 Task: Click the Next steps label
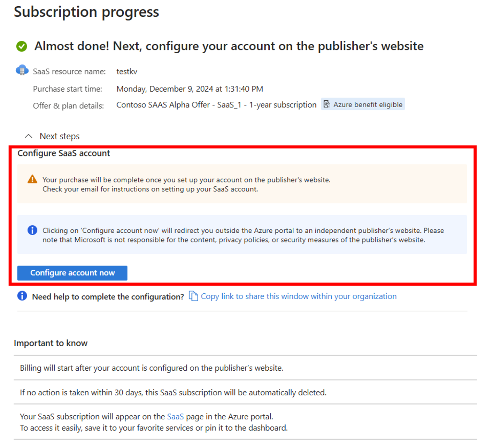(60, 136)
